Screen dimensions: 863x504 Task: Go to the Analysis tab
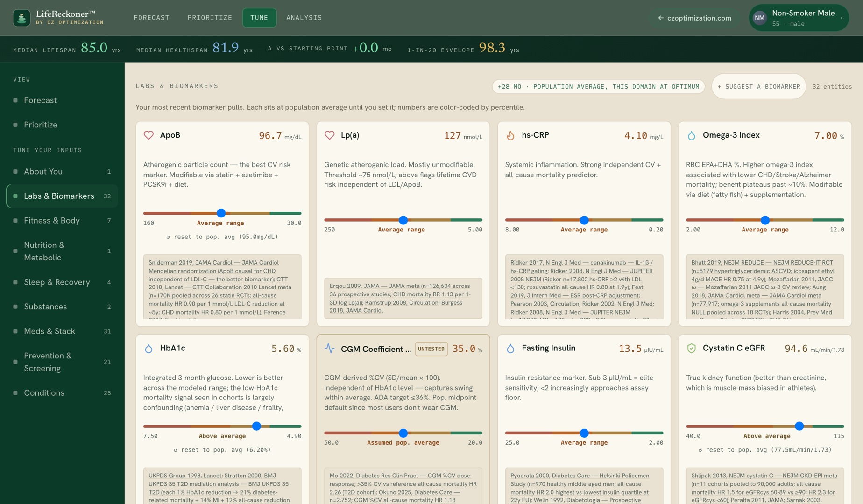[x=304, y=18]
